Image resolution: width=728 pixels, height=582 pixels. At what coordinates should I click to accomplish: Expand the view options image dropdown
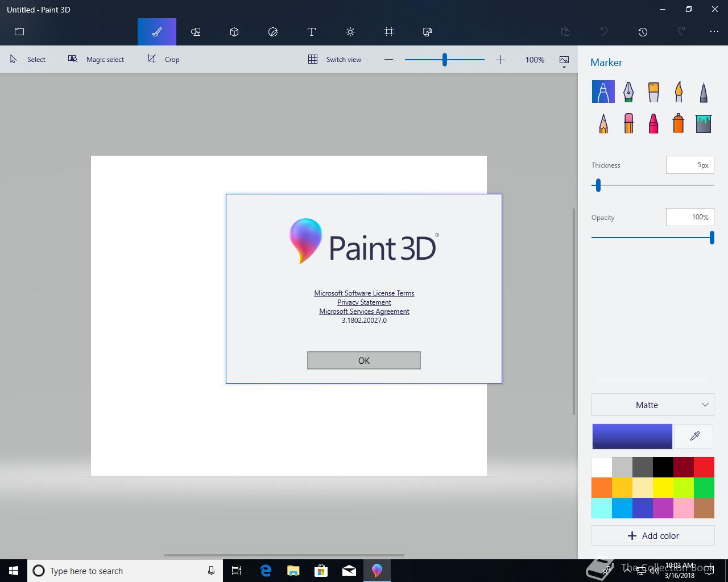click(564, 61)
